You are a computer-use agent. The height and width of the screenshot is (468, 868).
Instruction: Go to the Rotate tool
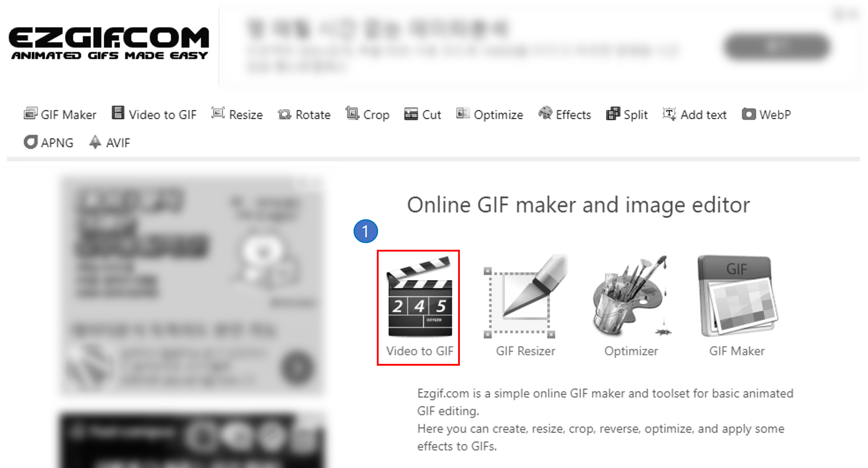304,115
